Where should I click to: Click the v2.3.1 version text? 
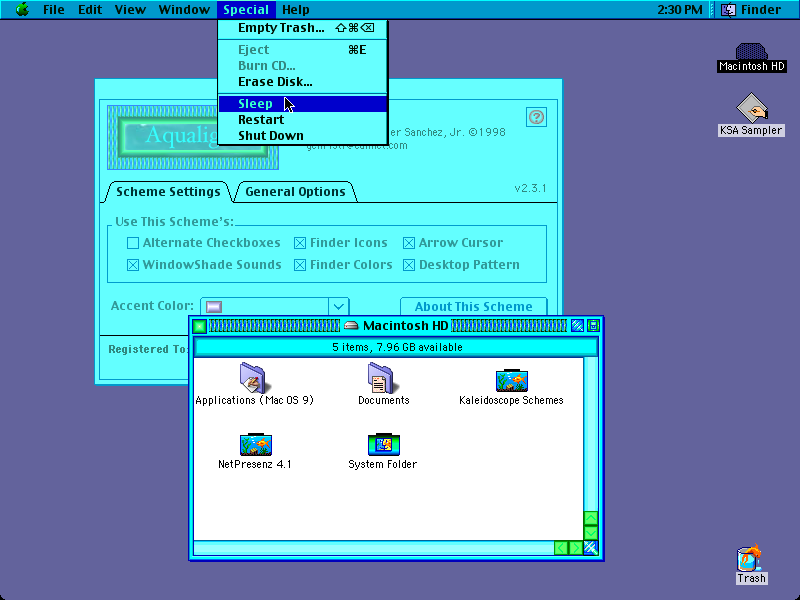[530, 188]
